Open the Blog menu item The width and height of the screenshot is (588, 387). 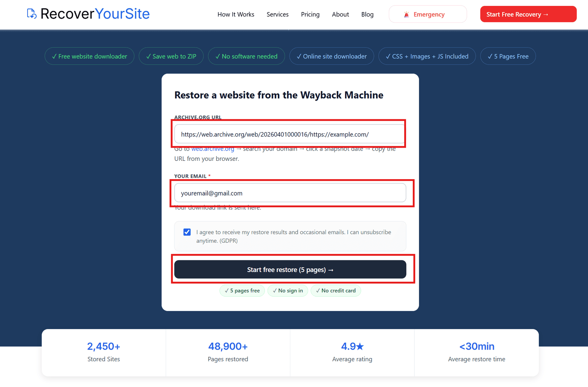[x=367, y=14]
